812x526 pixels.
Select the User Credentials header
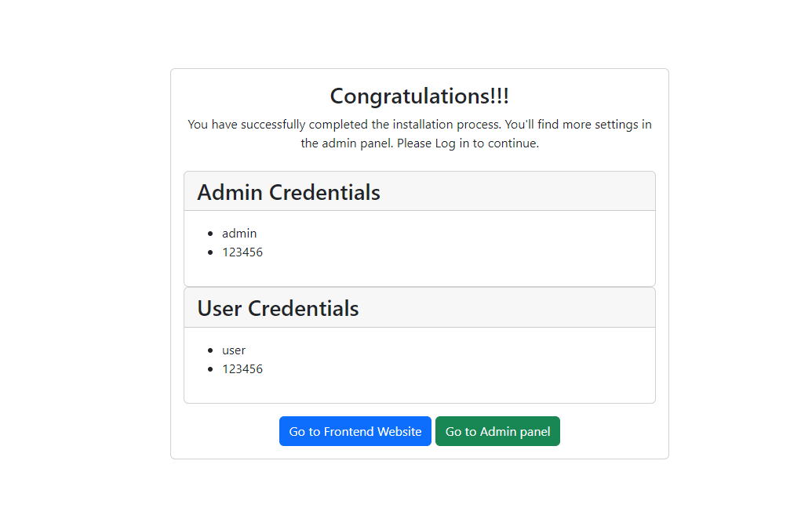tap(278, 308)
